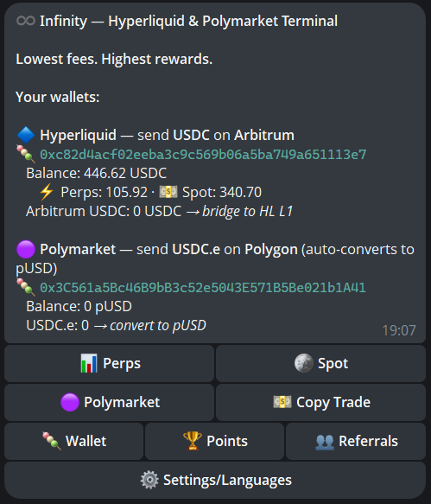Click 'Your wallets:' heading

(x=58, y=97)
